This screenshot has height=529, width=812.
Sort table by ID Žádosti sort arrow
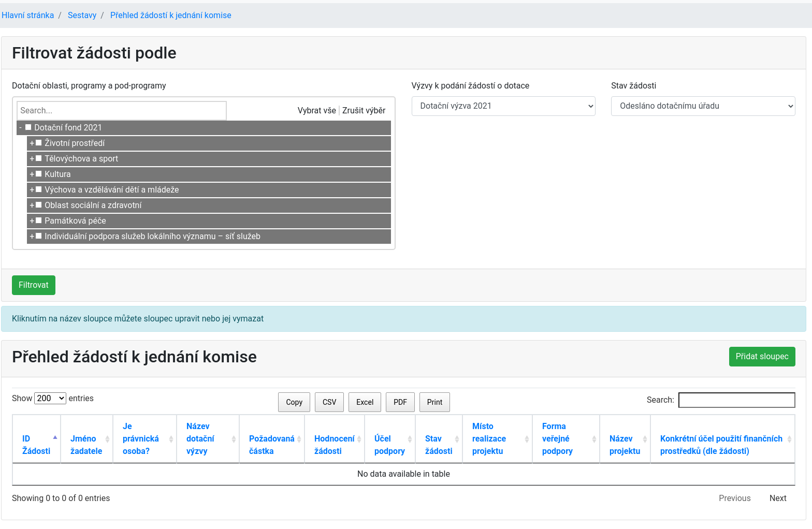(x=55, y=438)
